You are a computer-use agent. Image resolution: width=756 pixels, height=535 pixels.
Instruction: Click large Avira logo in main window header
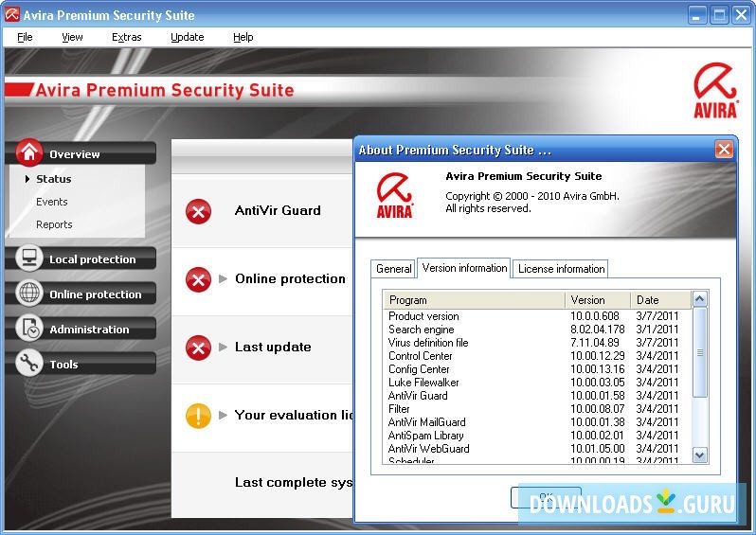coord(715,90)
